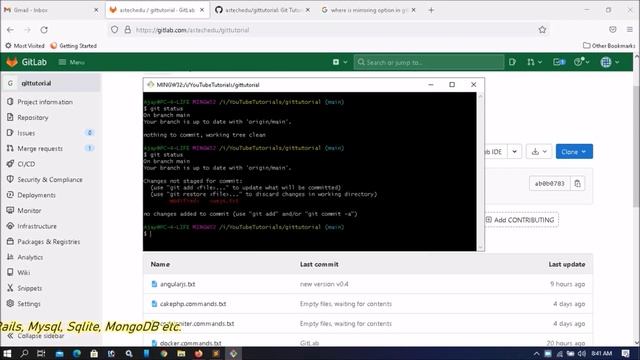Viewport: 640px width, 360px height.
Task: Focus the Search or jump to field
Action: tap(429, 62)
